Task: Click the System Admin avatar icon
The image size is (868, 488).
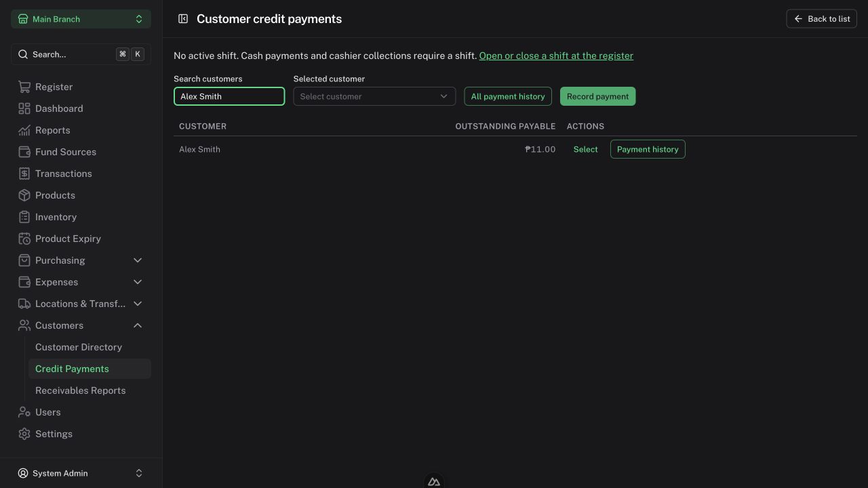Action: click(x=23, y=473)
